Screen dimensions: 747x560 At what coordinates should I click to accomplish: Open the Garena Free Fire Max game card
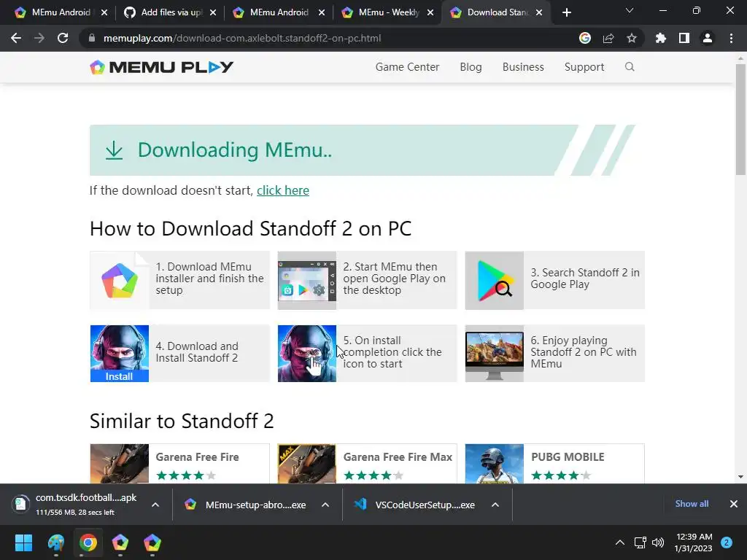pyautogui.click(x=368, y=464)
